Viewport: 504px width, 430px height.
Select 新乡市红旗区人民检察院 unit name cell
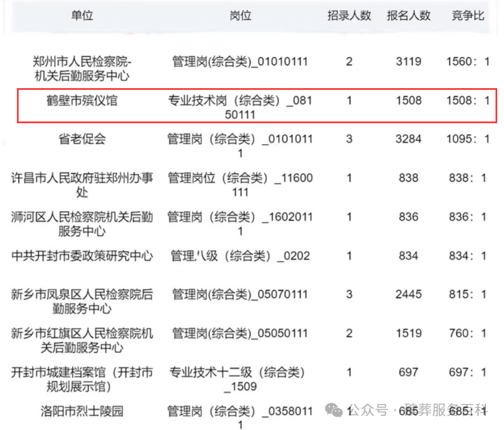(82, 340)
